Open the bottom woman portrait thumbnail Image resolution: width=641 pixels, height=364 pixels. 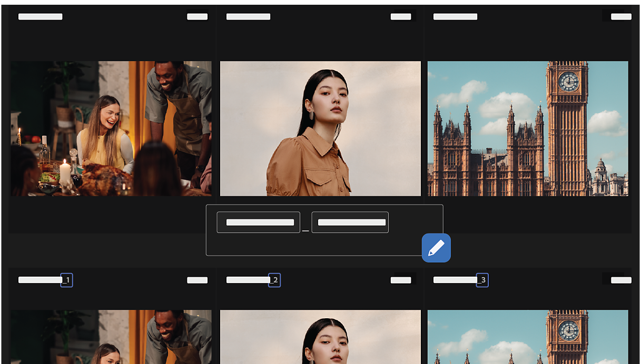[x=320, y=337]
